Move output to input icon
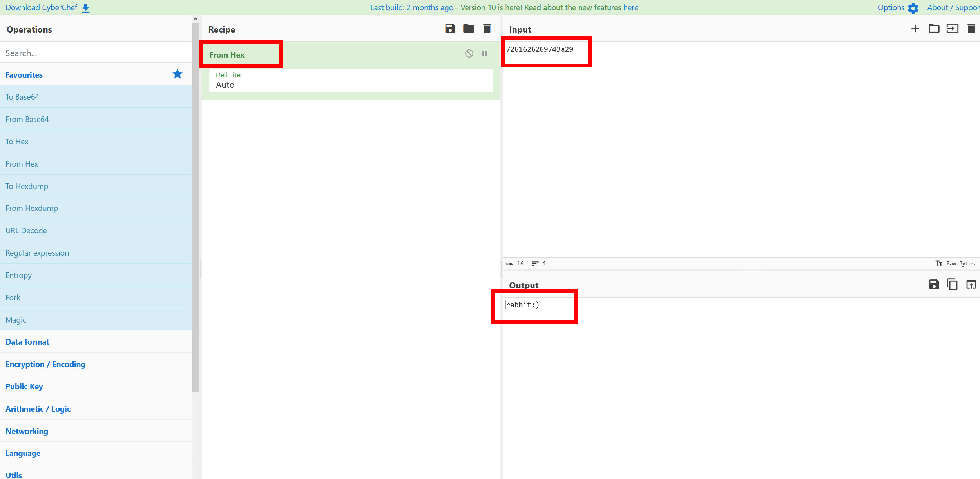Viewport: 980px width, 479px height. coord(971,285)
